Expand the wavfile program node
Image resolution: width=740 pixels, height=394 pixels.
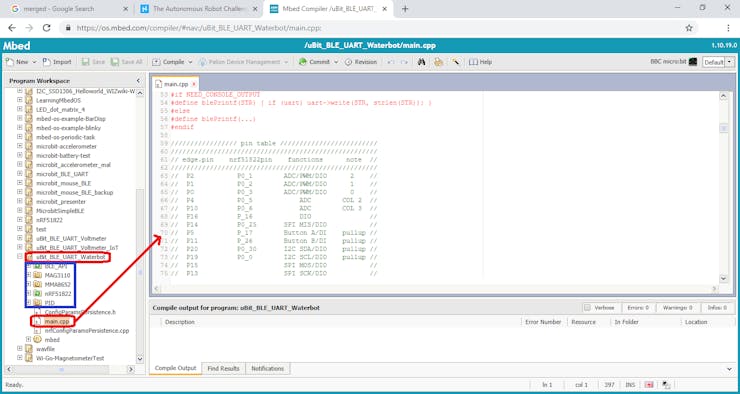tap(20, 349)
